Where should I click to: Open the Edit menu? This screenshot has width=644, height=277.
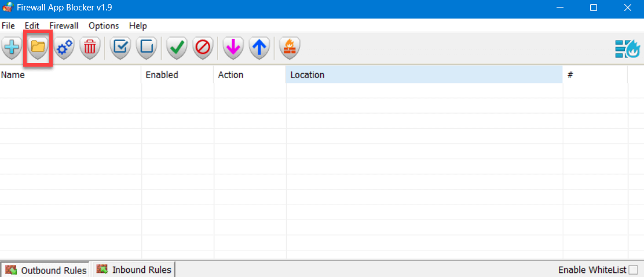(32, 25)
